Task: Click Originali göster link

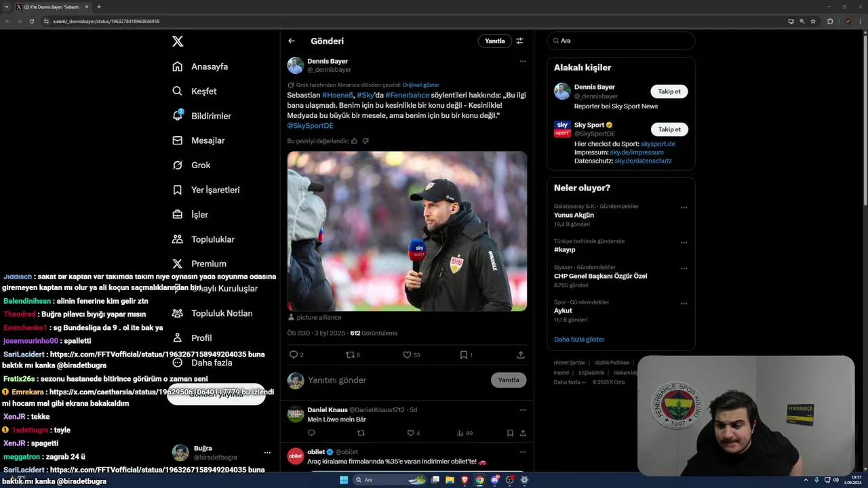Action: tap(421, 85)
